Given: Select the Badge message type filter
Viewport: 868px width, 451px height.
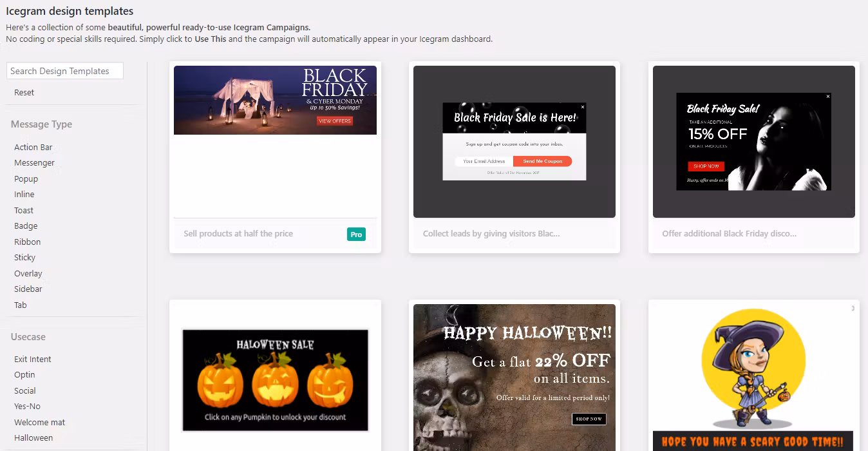Looking at the screenshot, I should (25, 225).
